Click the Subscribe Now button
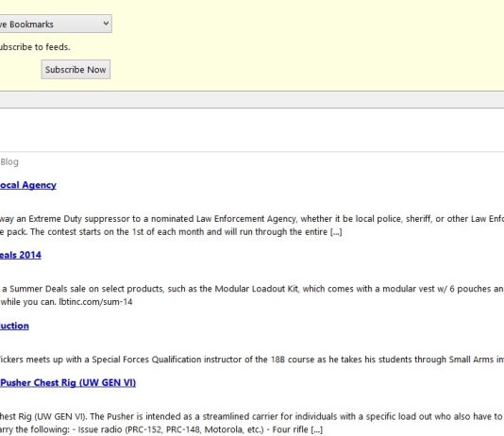 click(76, 70)
